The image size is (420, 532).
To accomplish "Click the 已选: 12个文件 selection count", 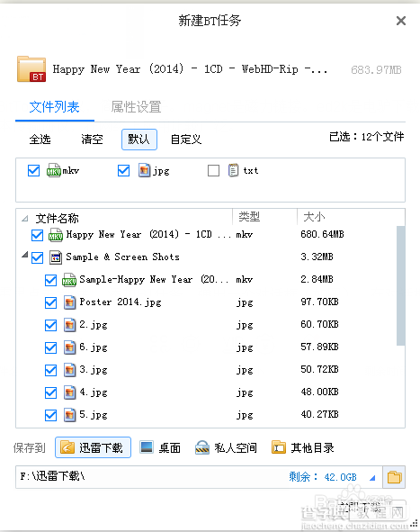I will (x=366, y=137).
